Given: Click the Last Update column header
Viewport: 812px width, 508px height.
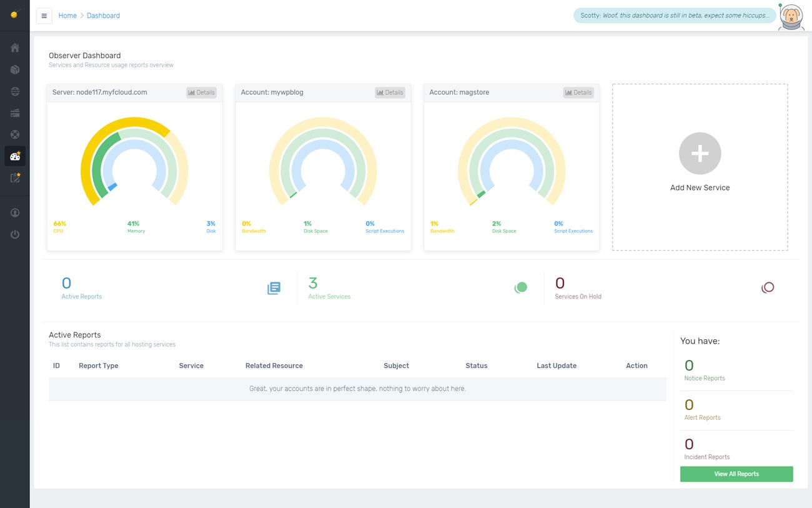Looking at the screenshot, I should 557,366.
